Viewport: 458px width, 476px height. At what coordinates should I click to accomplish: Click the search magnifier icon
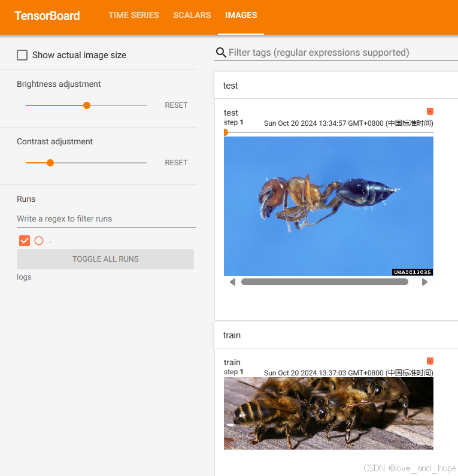(221, 53)
